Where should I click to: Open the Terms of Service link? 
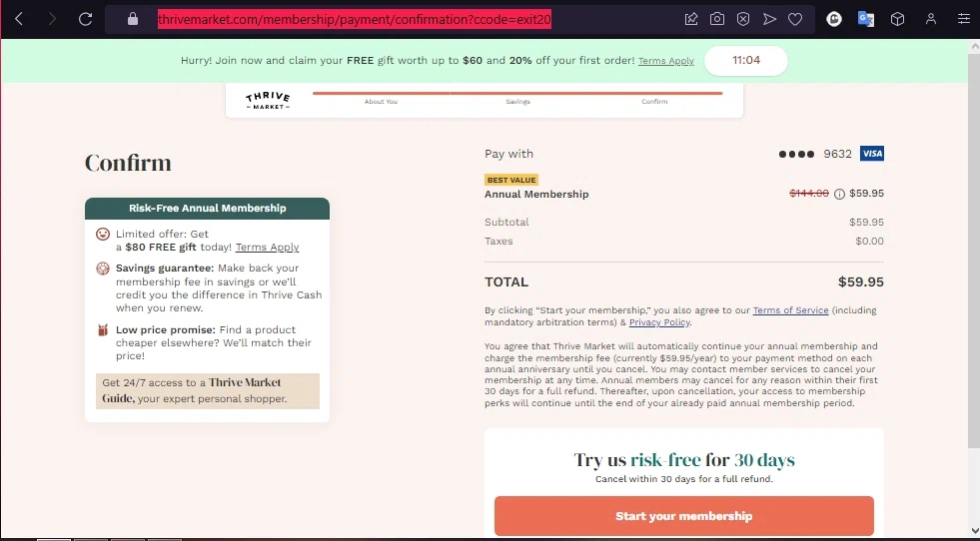pos(790,310)
